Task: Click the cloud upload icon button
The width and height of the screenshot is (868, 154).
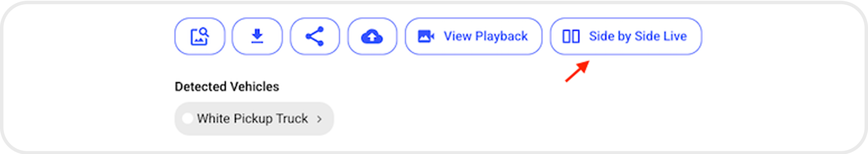Action: 372,36
